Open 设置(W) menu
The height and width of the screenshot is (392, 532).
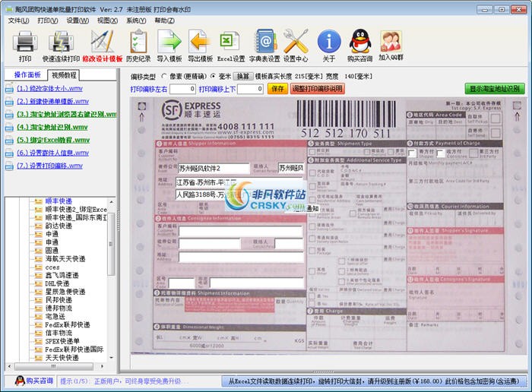(x=78, y=21)
